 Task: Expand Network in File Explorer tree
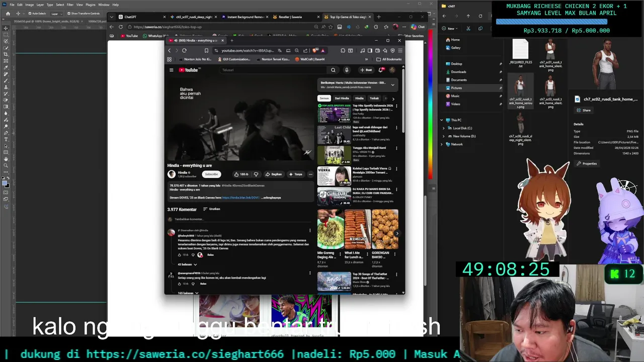coord(442,144)
